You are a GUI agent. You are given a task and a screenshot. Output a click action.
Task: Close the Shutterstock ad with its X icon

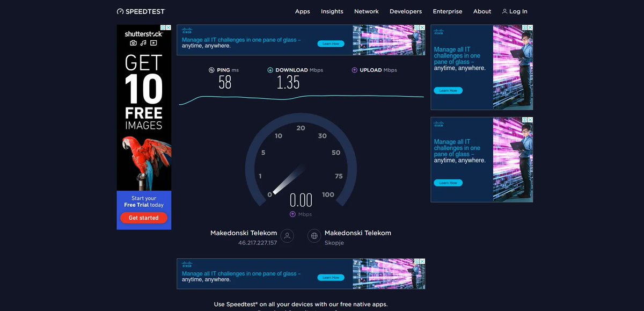click(x=169, y=27)
